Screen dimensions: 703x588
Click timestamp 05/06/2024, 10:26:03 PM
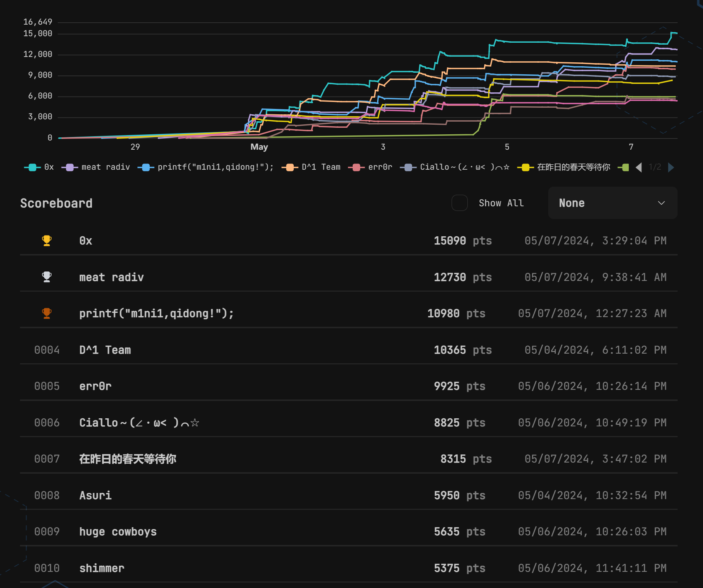click(x=593, y=531)
